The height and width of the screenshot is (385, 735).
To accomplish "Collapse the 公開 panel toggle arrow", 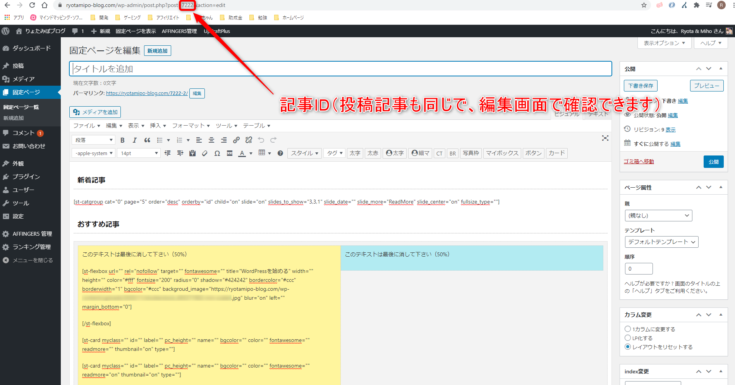I will (x=721, y=69).
